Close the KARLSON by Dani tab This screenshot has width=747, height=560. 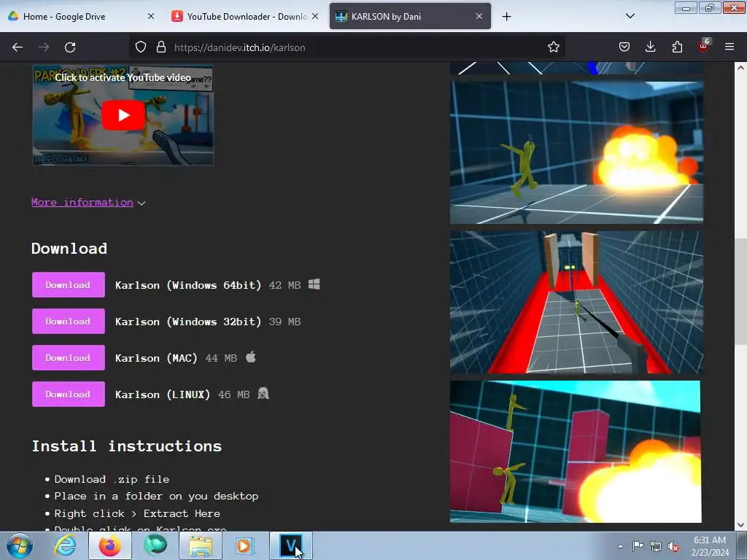(x=479, y=16)
